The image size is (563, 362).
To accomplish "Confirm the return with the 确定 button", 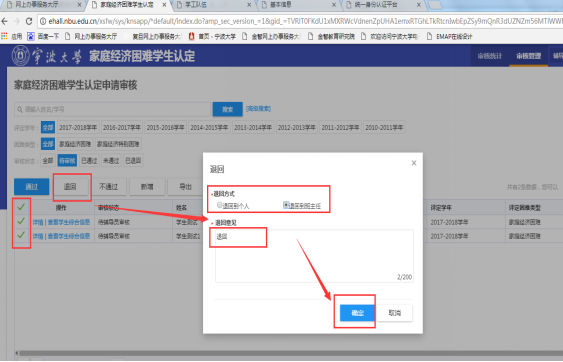I will 357,313.
